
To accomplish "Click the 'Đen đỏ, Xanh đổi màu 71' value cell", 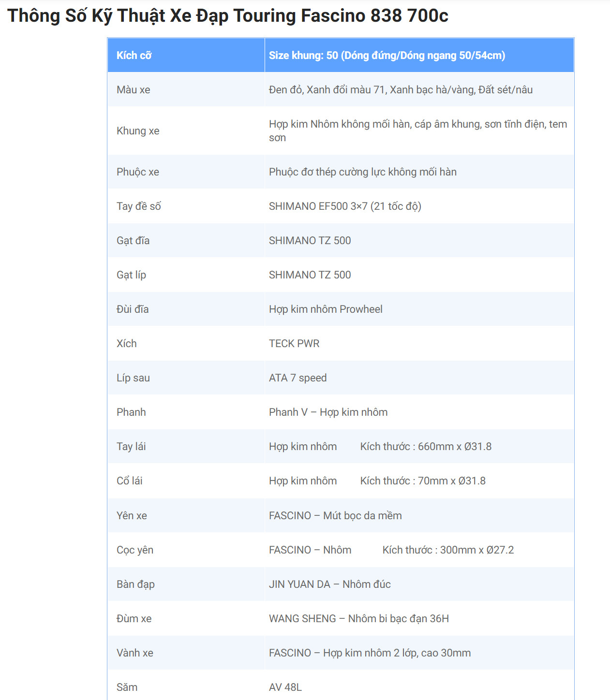I will coord(419,89).
